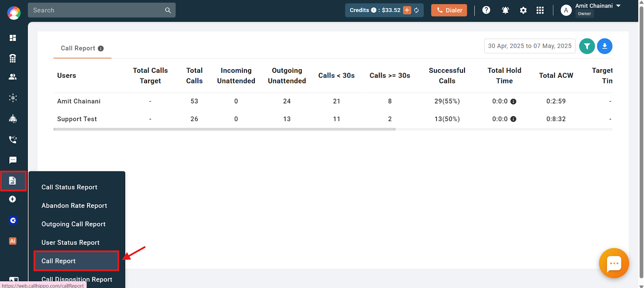Click Total ACW value 0:8:32
The height and width of the screenshot is (288, 644).
(x=556, y=119)
